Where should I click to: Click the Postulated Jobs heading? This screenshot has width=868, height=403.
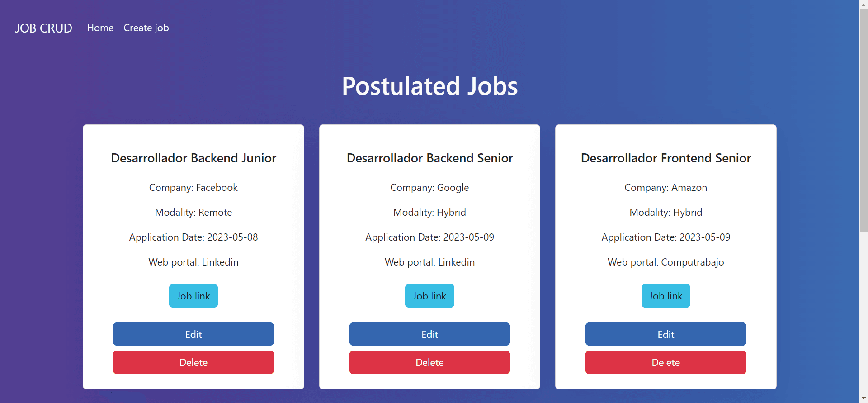tap(429, 86)
